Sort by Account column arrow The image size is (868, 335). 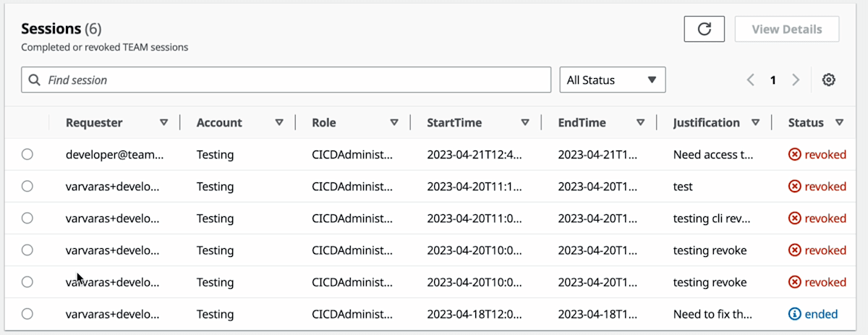point(279,122)
